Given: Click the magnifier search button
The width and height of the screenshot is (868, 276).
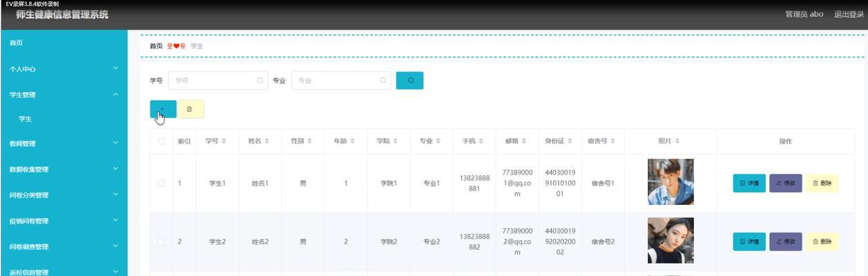Looking at the screenshot, I should pos(409,81).
